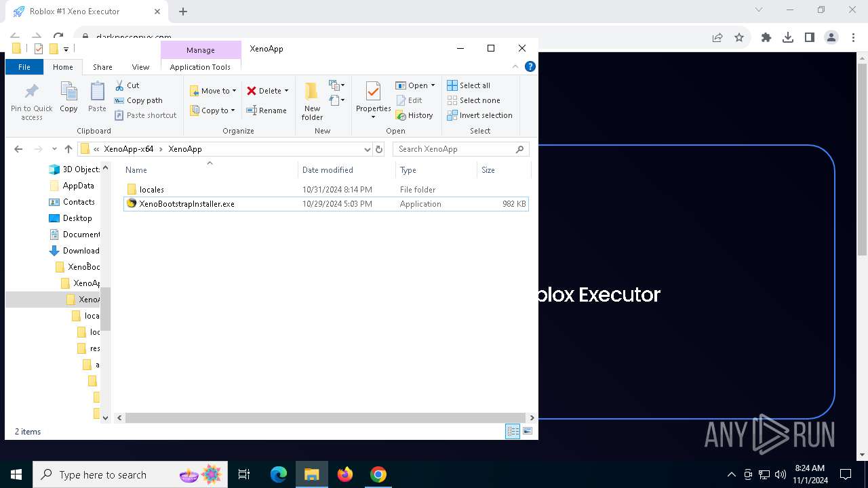868x488 pixels.
Task: Go up one folder level
Action: point(68,149)
